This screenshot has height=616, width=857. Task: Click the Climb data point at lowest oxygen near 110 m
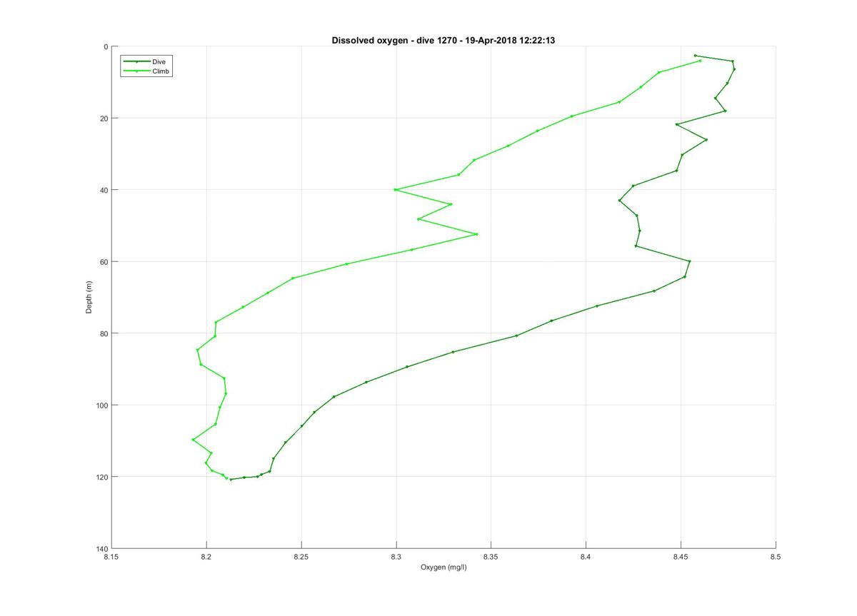click(x=193, y=439)
